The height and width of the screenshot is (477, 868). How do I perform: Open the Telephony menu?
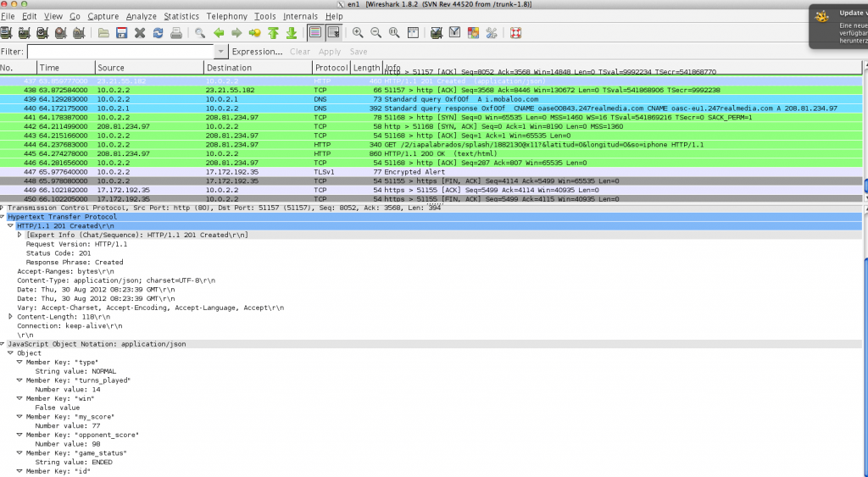pyautogui.click(x=226, y=16)
